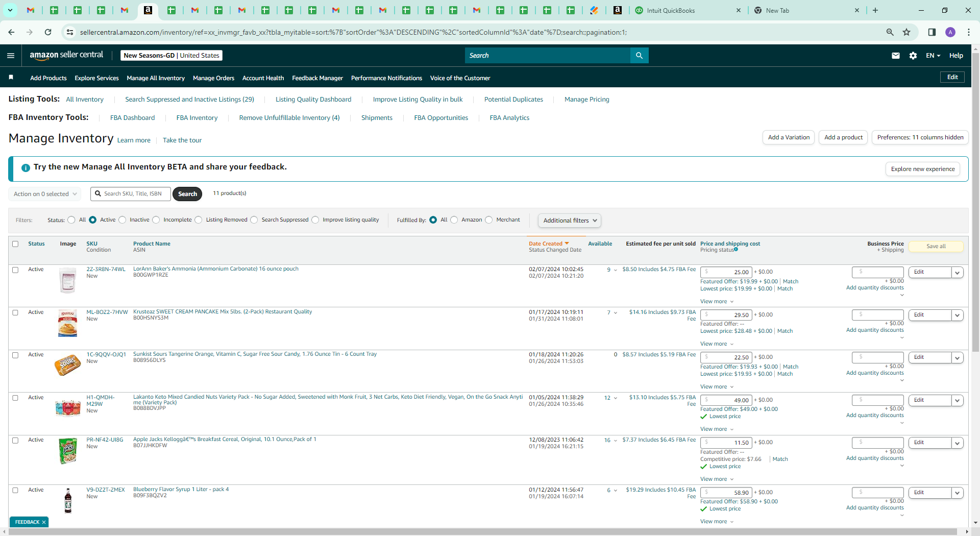Screen dimensions: 980x536
Task: Open the browser zoom magnifier icon
Action: pyautogui.click(x=890, y=32)
